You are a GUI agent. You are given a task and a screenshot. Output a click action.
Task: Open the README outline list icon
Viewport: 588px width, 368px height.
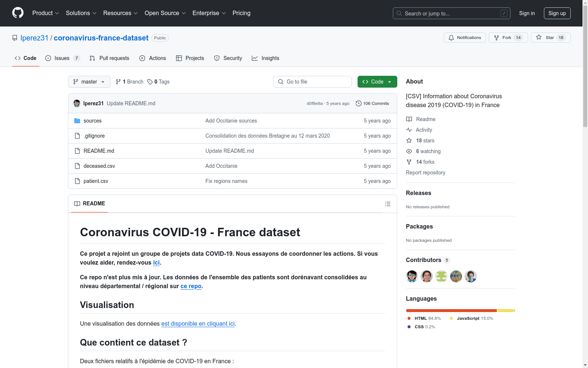click(x=388, y=204)
